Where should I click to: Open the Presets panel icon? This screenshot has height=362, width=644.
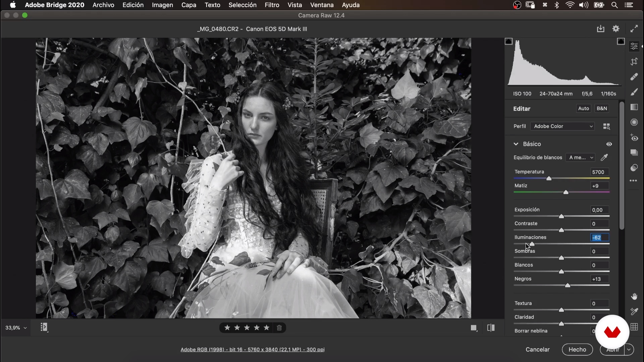[x=634, y=168]
